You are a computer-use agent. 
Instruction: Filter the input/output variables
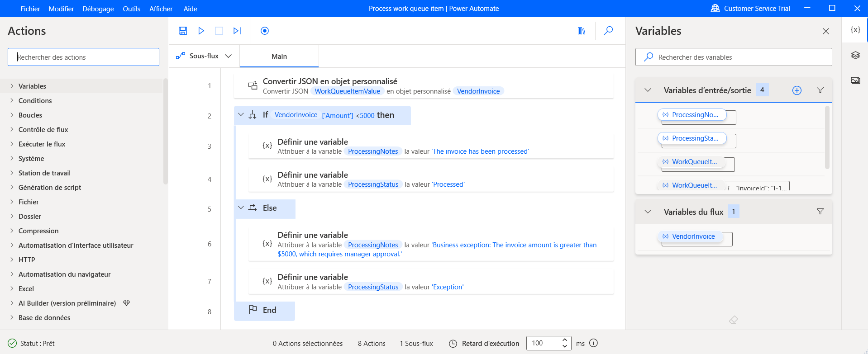click(820, 90)
